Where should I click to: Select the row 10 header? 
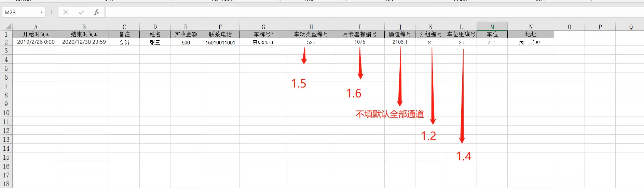tap(6, 113)
